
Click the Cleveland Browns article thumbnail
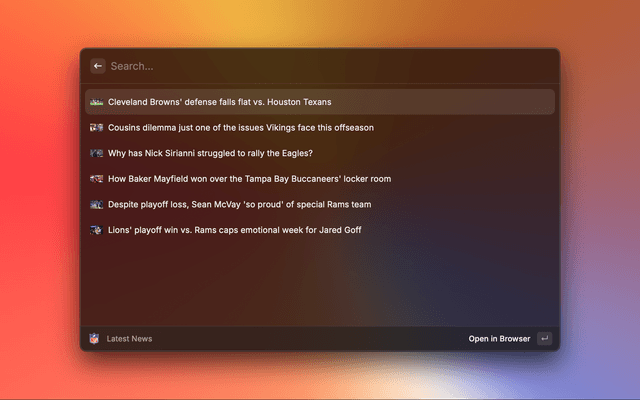(x=96, y=102)
